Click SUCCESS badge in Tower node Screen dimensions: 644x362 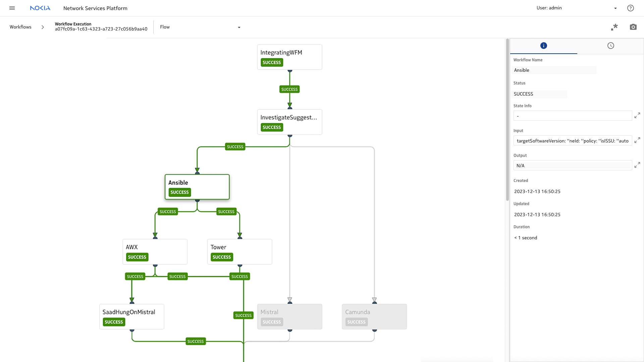(x=222, y=257)
